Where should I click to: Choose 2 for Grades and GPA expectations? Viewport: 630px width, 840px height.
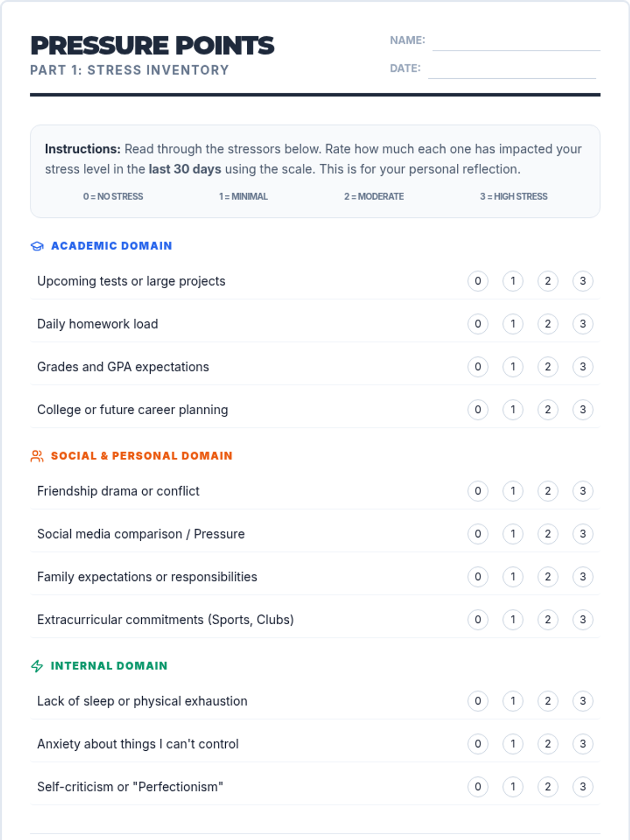click(548, 367)
